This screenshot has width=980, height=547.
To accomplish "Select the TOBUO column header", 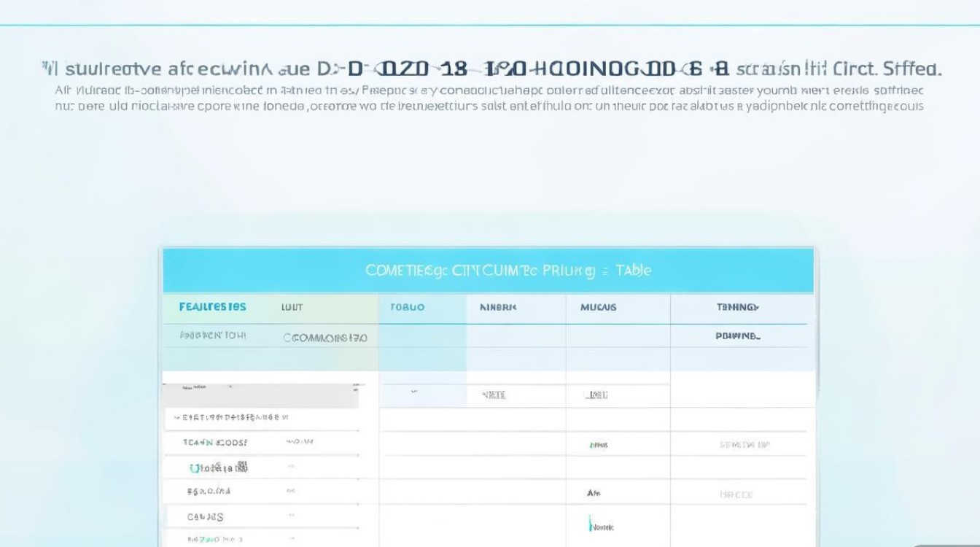I will tap(407, 307).
